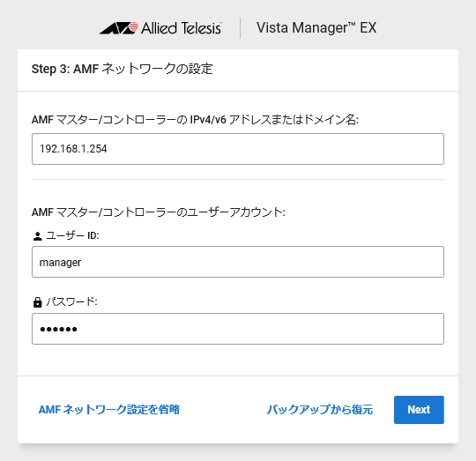Click the vertical divider between header logos

point(240,28)
